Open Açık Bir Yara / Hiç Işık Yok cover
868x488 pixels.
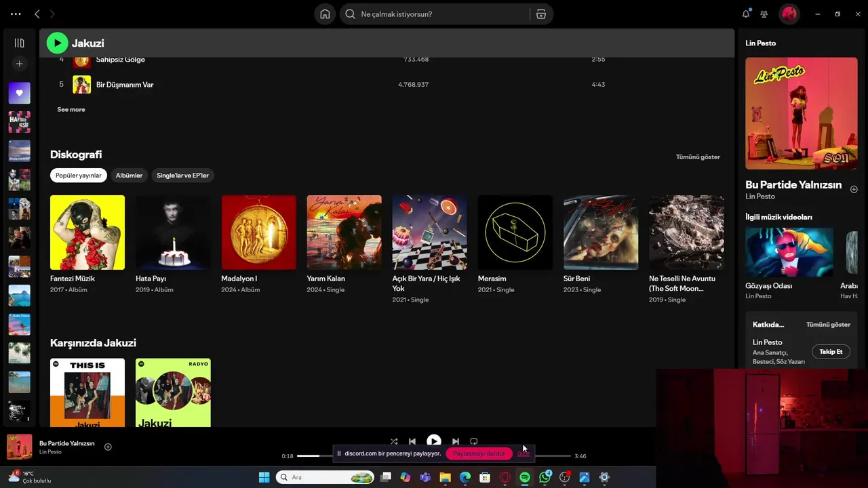(429, 232)
